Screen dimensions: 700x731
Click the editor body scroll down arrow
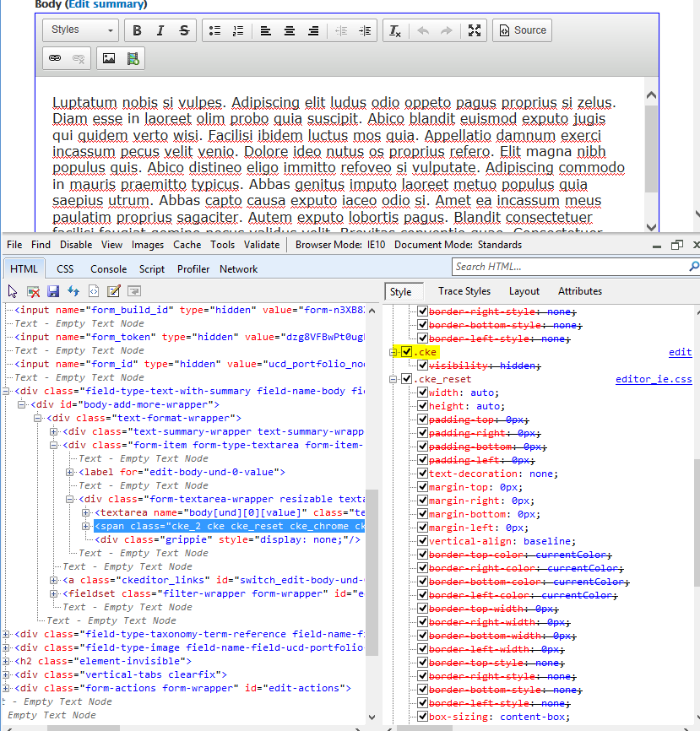[x=652, y=227]
